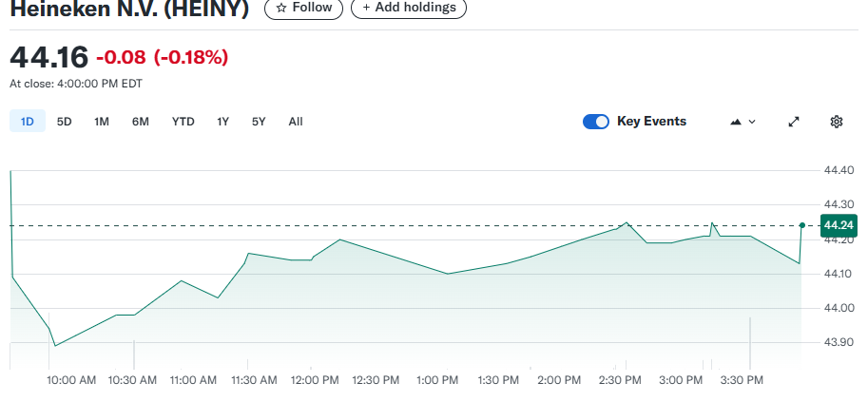This screenshot has width=868, height=402.
Task: Click the 1:00 PM axis label
Action: 438,380
